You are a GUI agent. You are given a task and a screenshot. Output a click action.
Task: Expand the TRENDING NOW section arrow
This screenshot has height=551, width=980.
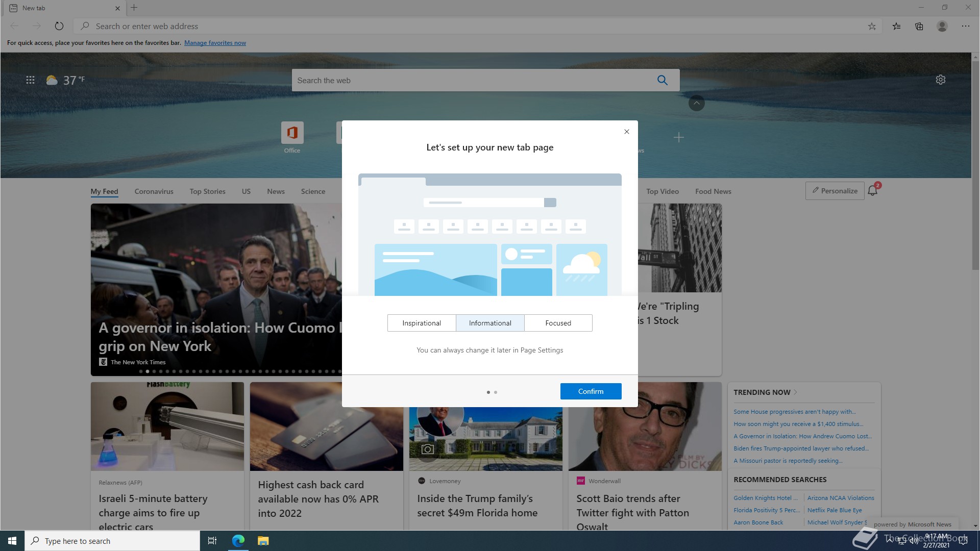point(795,392)
